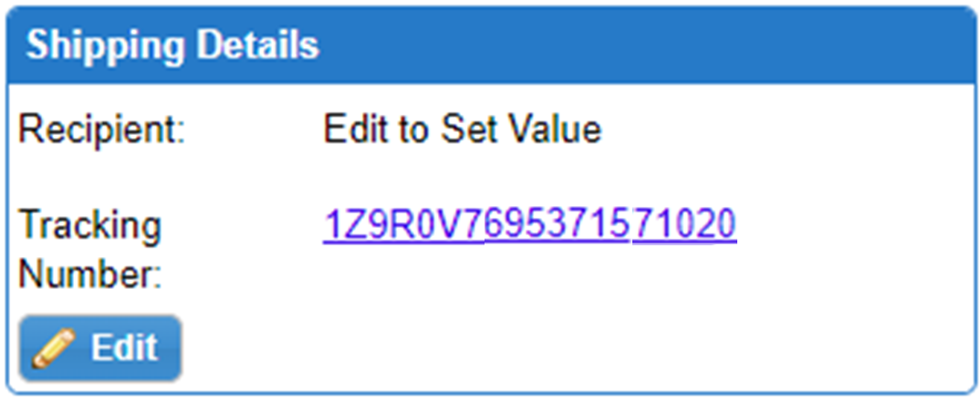Click the Tracking Number field label
980x402 pixels.
(x=90, y=249)
